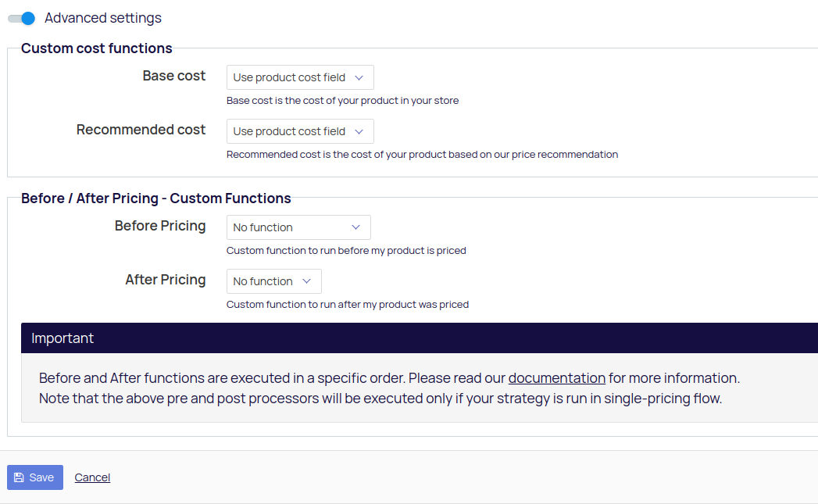This screenshot has height=504, width=818.
Task: Click the Cancel link
Action: click(x=91, y=477)
